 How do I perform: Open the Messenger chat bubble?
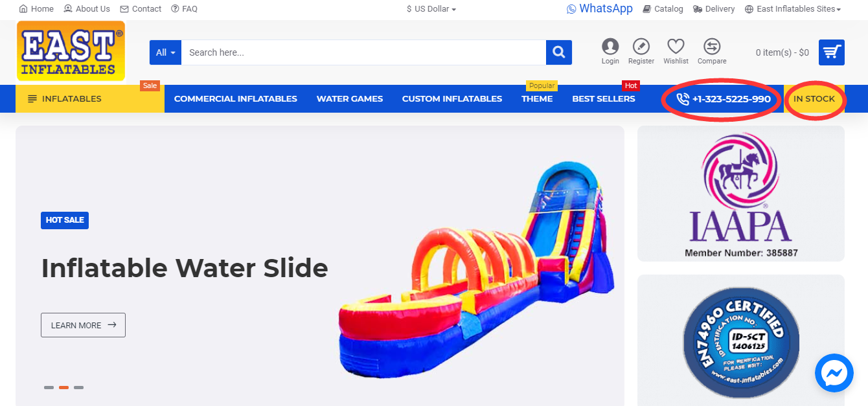tap(834, 373)
